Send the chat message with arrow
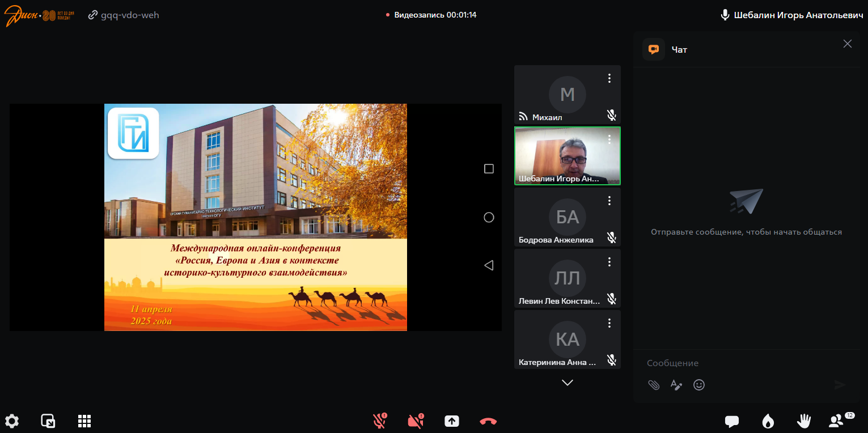868x433 pixels. pyautogui.click(x=840, y=385)
